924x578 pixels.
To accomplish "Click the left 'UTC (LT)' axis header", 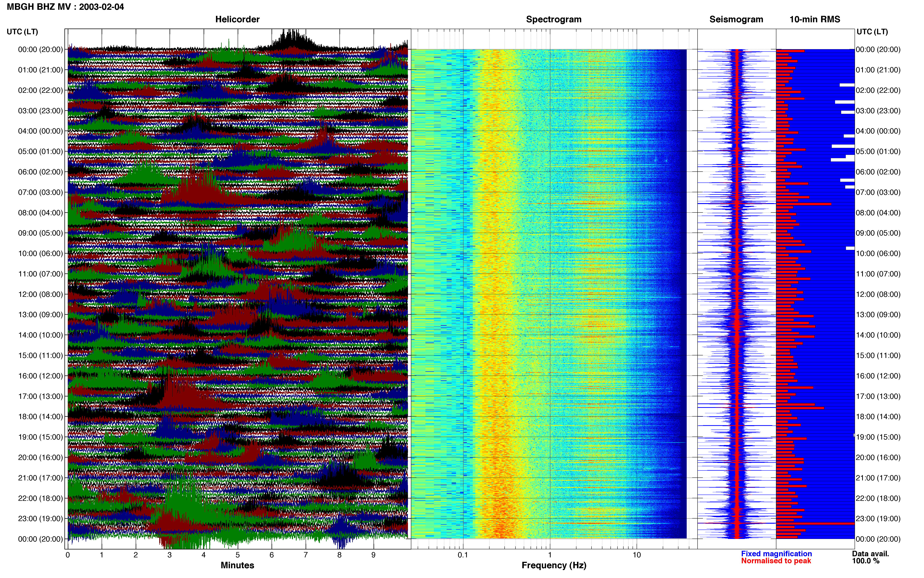I will pyautogui.click(x=22, y=32).
